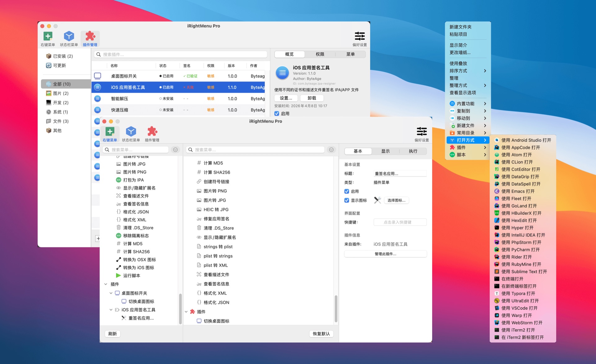Image resolution: width=596 pixels, height=364 pixels.
Task: Collapse the 插件 group in left tree
Action: (x=106, y=284)
